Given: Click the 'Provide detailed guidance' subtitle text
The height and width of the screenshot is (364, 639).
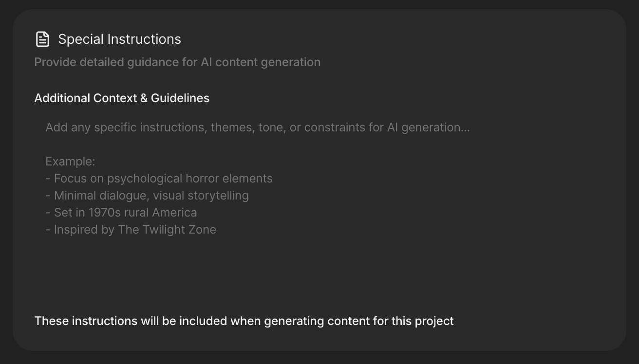Looking at the screenshot, I should click(x=177, y=62).
